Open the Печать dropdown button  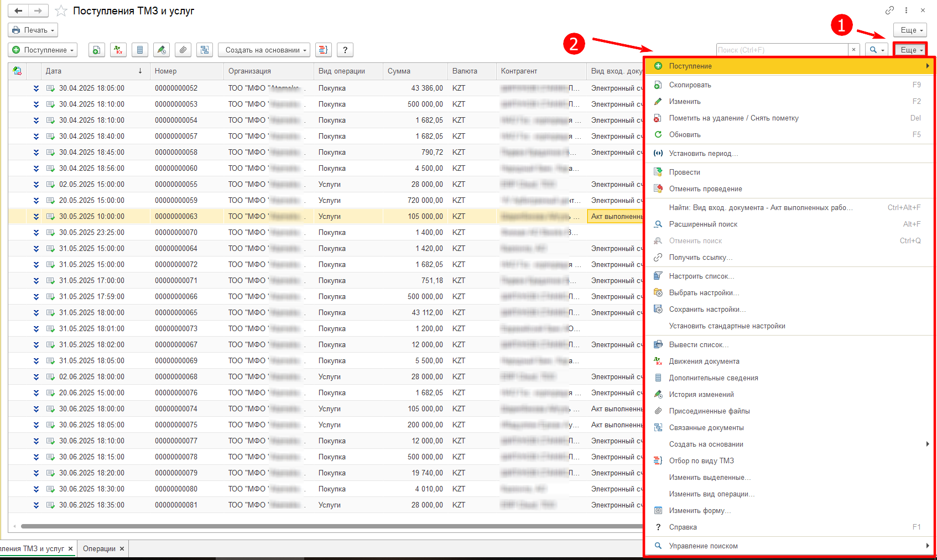33,30
